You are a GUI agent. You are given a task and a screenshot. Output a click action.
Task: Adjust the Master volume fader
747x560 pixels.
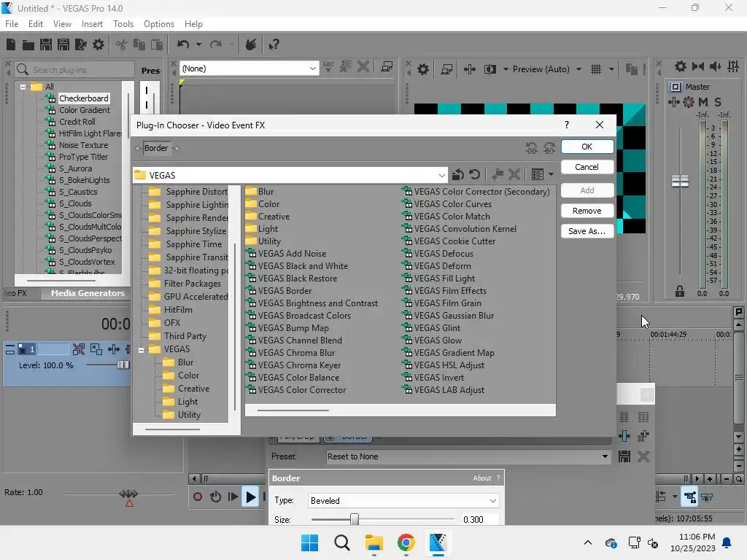point(680,182)
